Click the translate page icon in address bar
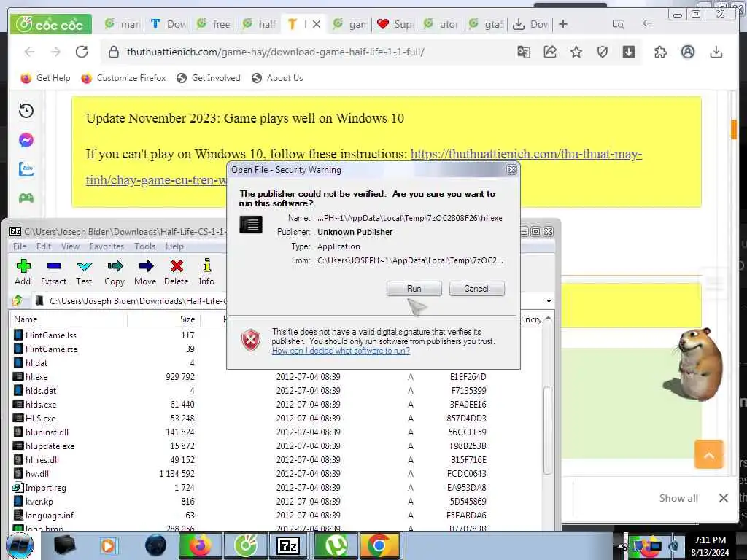747x560 pixels. 524,52
